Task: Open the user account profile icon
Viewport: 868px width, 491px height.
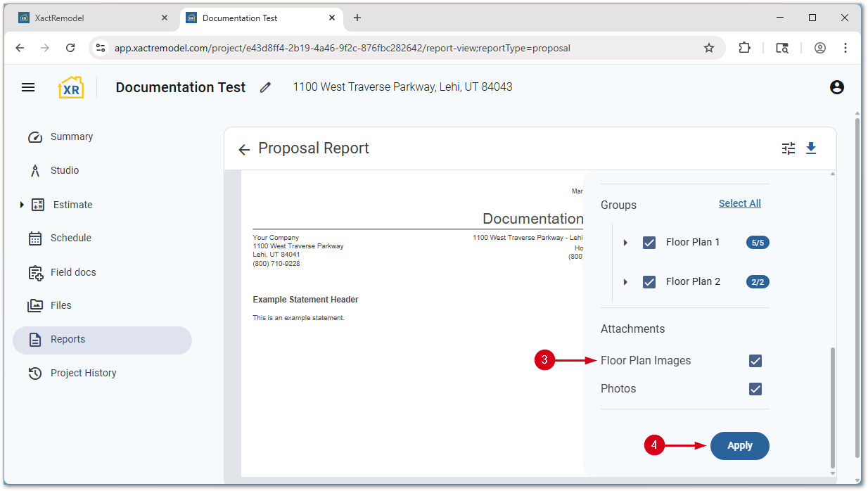Action: point(836,87)
